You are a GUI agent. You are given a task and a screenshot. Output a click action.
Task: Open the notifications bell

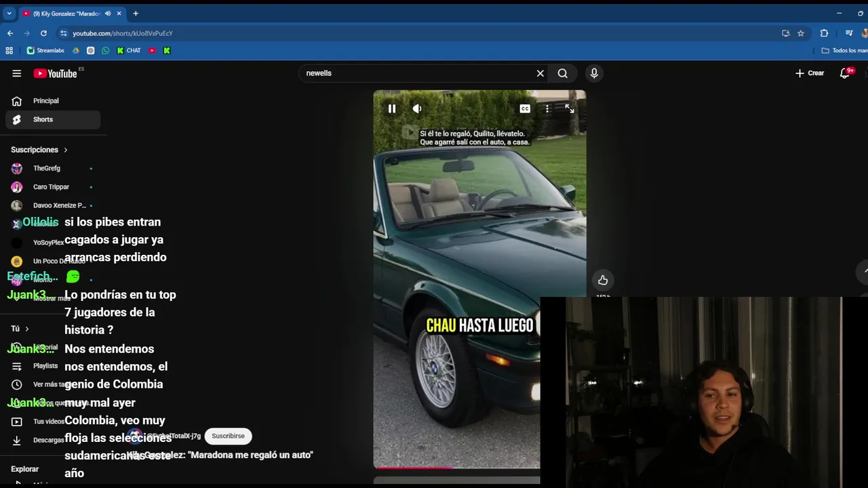(845, 73)
